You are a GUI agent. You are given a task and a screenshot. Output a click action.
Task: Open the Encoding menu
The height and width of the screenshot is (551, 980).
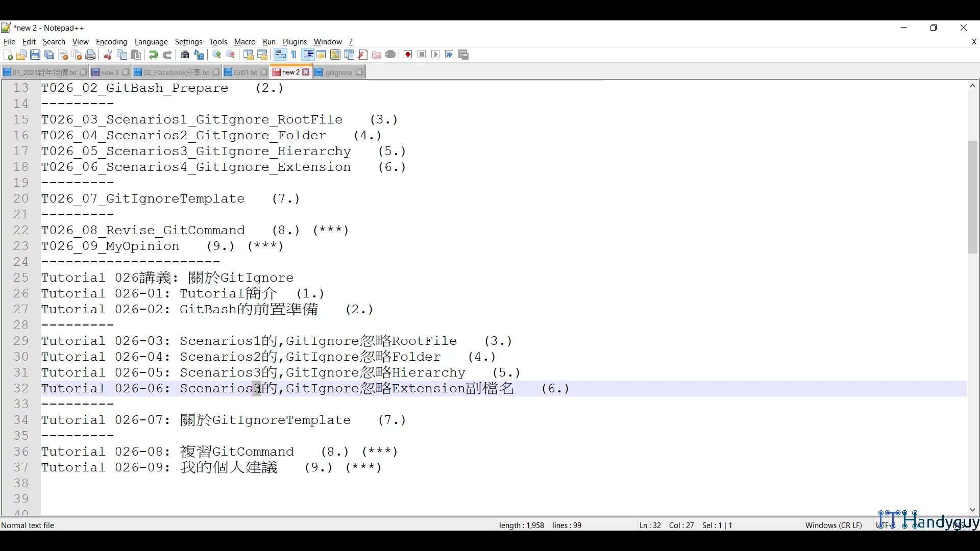pyautogui.click(x=111, y=42)
